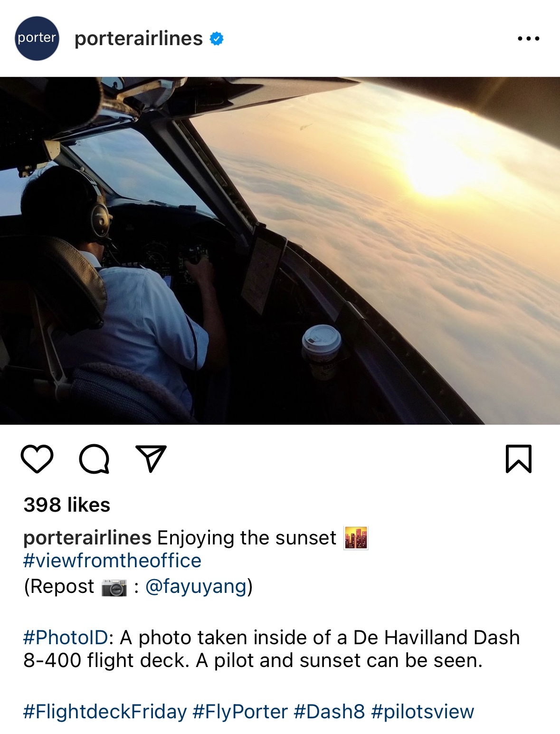The image size is (560, 734).
Task: Open the #Dash8 hashtag
Action: click(x=330, y=712)
